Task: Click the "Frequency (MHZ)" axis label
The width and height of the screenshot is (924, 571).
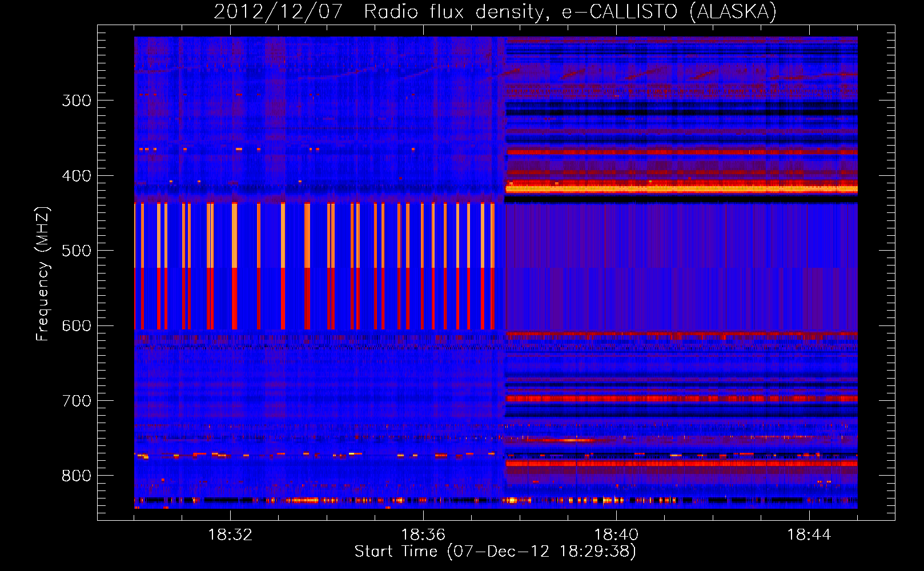Action: point(43,274)
